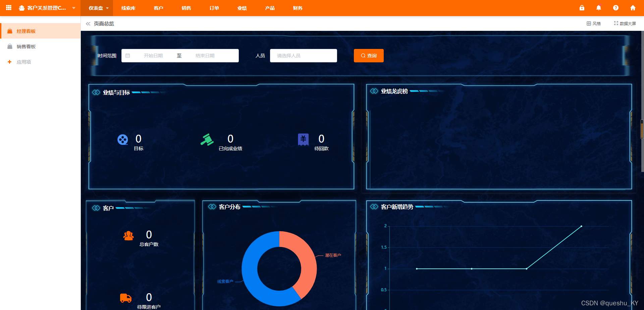The width and height of the screenshot is (644, 310).
Task: Click 应用项 in the sidebar
Action: 40,62
